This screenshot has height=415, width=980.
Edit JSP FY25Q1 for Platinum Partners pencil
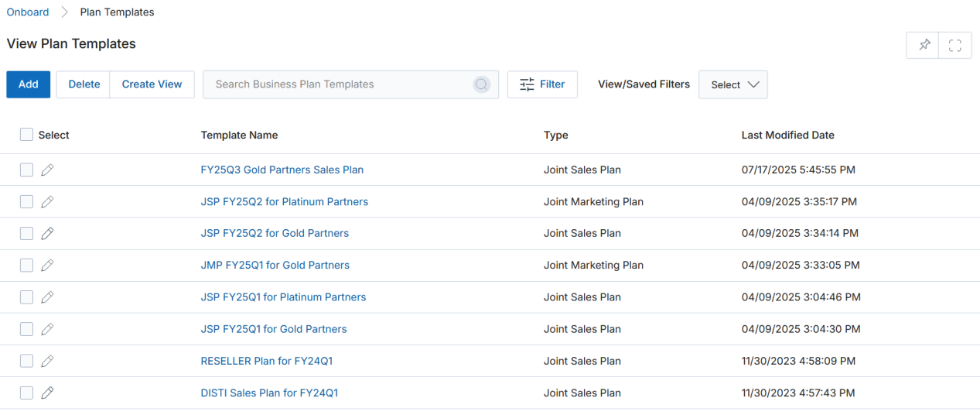(x=47, y=297)
